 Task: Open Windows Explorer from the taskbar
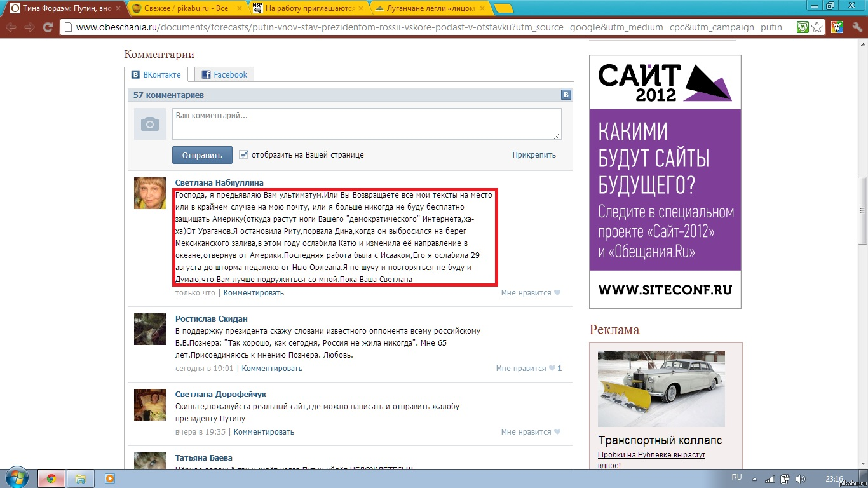[x=81, y=478]
